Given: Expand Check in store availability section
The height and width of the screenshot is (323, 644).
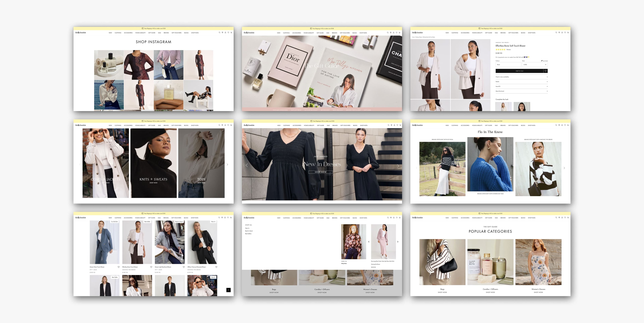Looking at the screenshot, I should [x=522, y=77].
